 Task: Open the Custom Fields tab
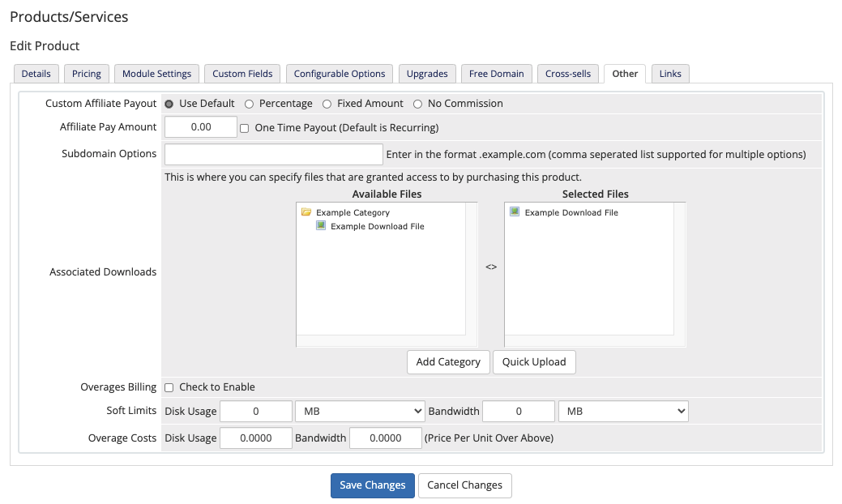[242, 74]
